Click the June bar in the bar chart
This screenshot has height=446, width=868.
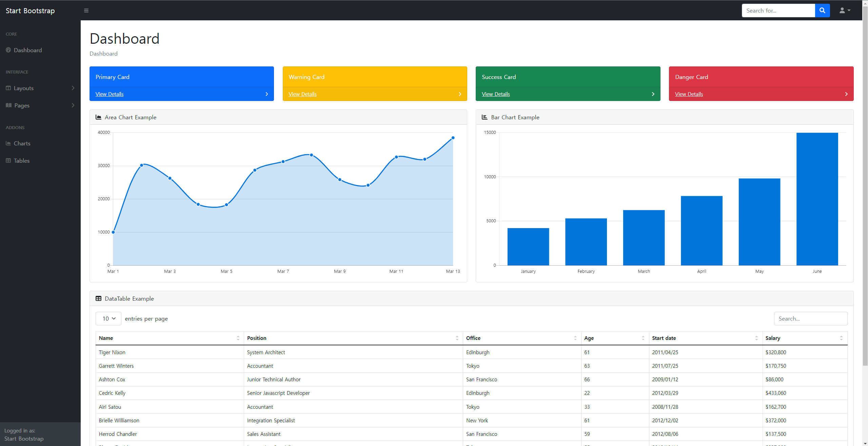click(817, 199)
